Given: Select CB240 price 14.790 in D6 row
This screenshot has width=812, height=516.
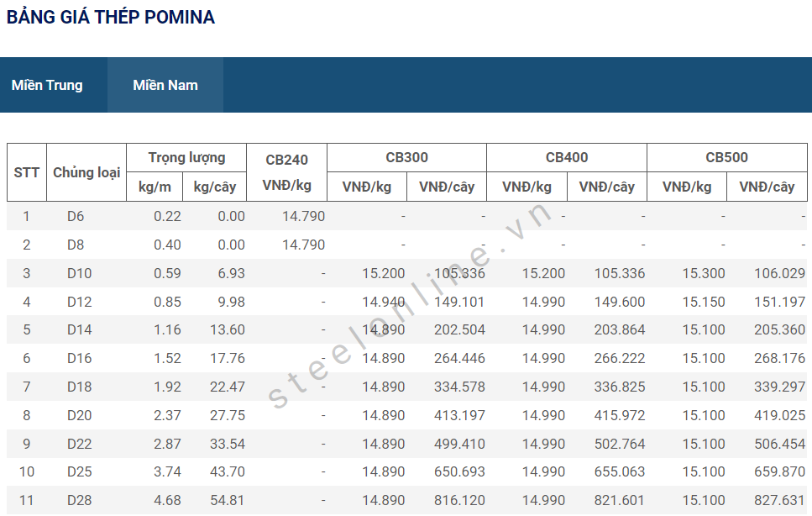Looking at the screenshot, I should (x=303, y=216).
